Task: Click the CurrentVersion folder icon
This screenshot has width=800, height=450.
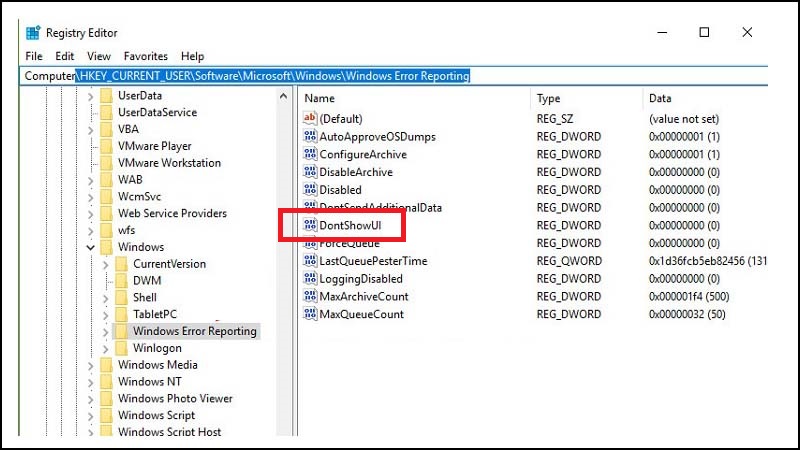Action: (121, 264)
